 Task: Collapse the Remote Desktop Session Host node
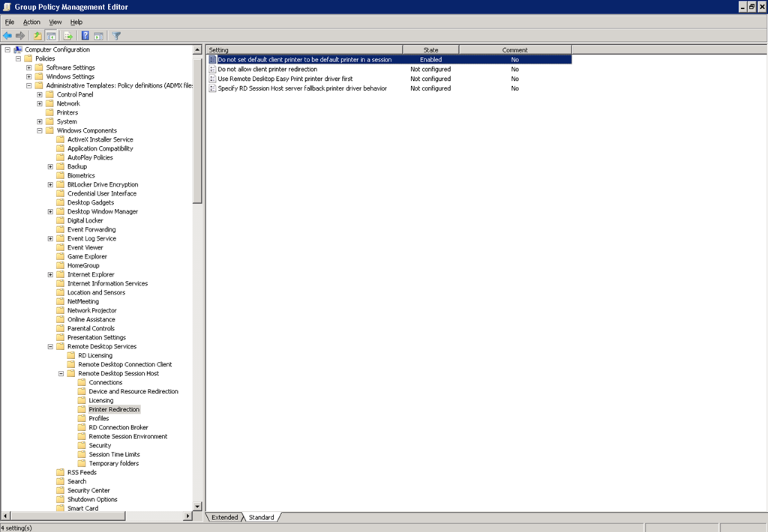(61, 373)
